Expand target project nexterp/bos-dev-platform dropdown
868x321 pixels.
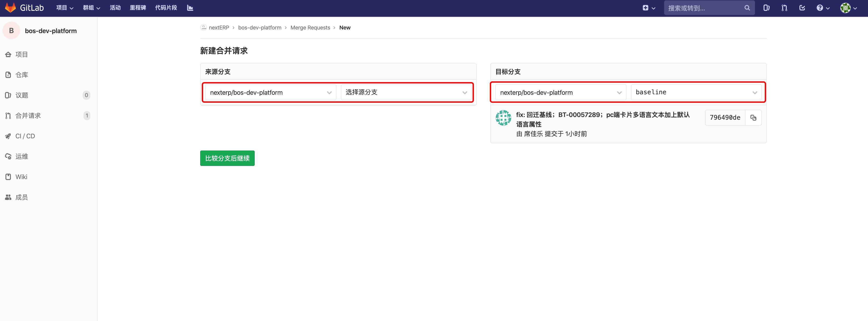point(561,92)
